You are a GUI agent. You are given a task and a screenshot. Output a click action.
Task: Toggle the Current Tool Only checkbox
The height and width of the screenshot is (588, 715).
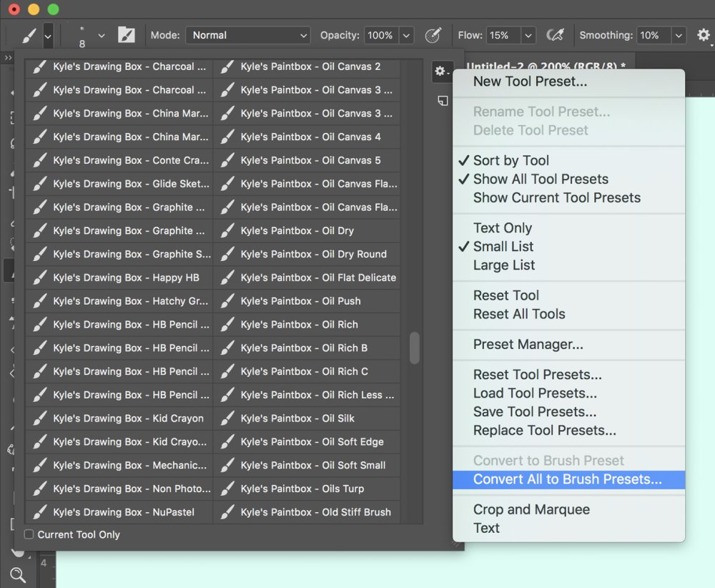tap(29, 534)
